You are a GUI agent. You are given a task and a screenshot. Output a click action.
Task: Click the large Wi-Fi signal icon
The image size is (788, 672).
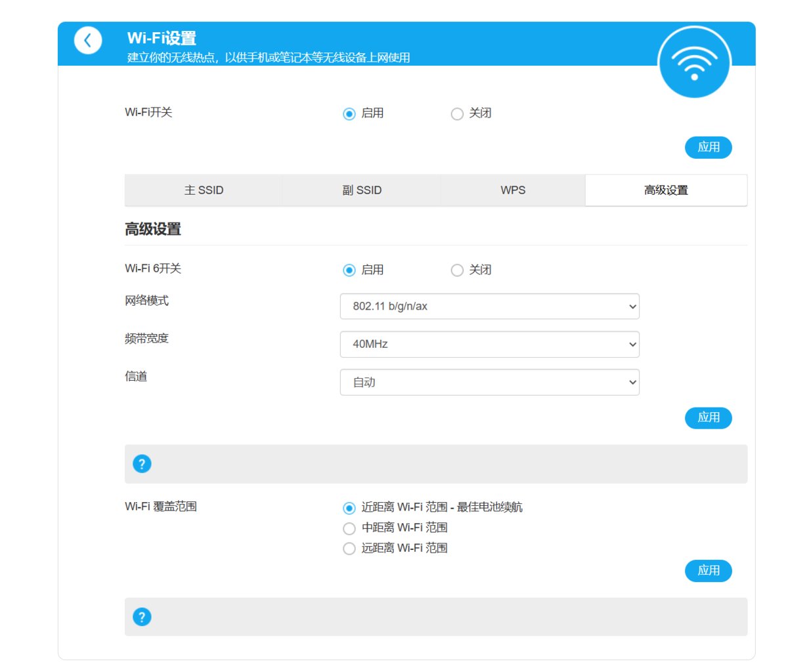[x=694, y=62]
